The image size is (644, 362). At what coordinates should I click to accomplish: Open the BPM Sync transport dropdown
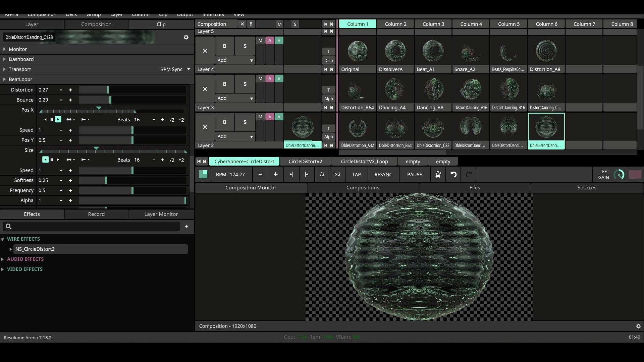[175, 69]
